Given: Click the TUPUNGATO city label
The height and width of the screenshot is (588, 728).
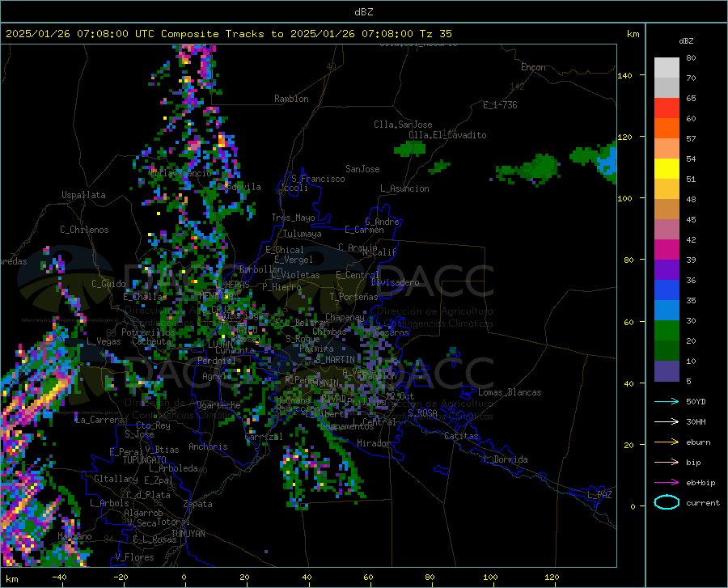Looking at the screenshot, I should click(145, 460).
